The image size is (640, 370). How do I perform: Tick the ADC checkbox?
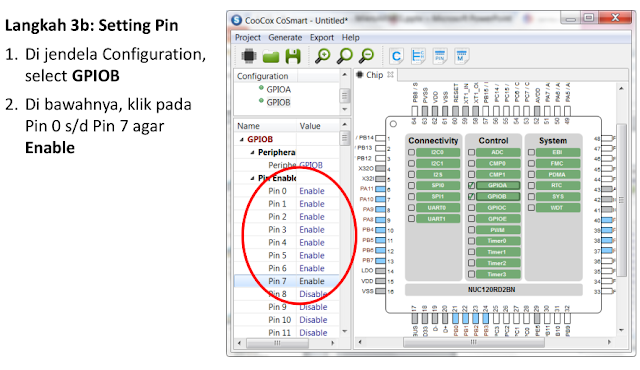pos(471,152)
